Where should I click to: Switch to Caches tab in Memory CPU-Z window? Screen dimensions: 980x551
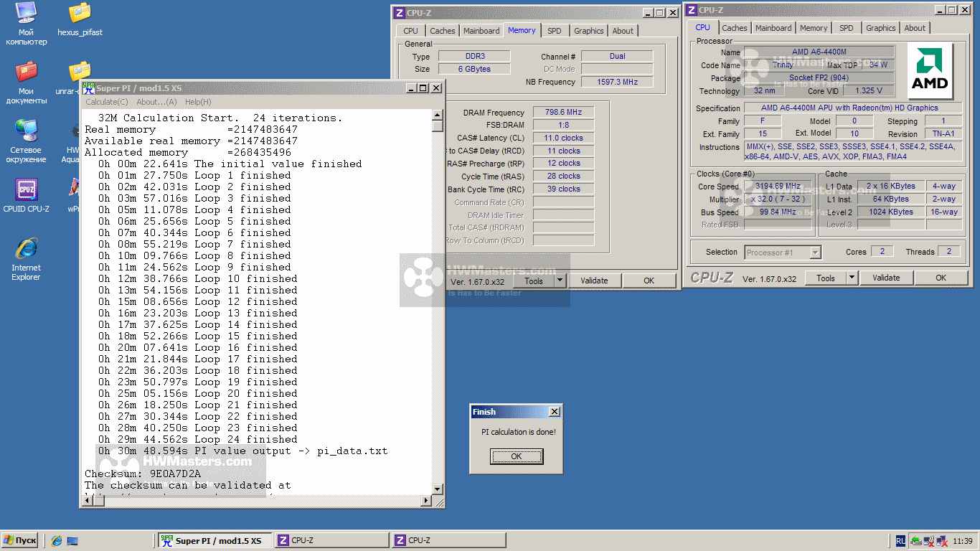point(442,31)
